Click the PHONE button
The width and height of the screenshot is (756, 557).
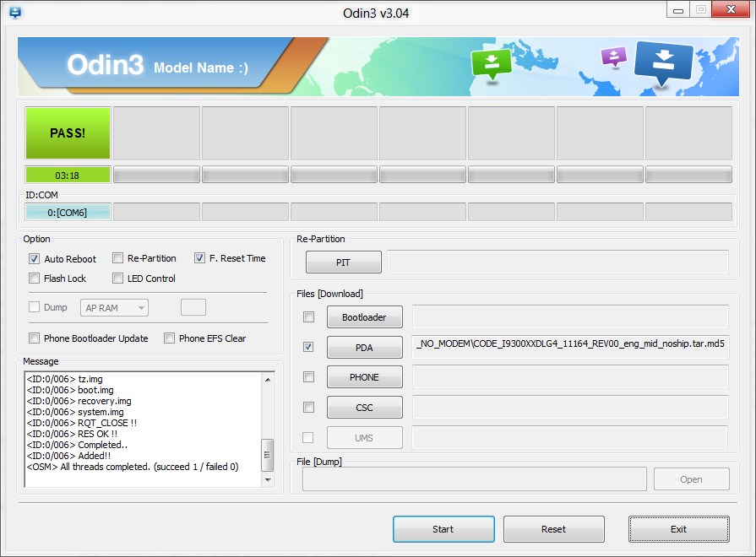coord(364,376)
